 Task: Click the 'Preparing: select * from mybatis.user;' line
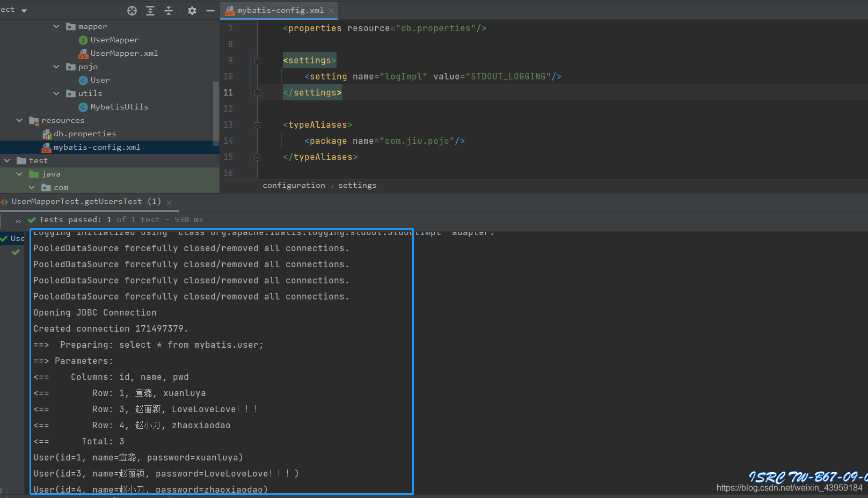coord(148,345)
